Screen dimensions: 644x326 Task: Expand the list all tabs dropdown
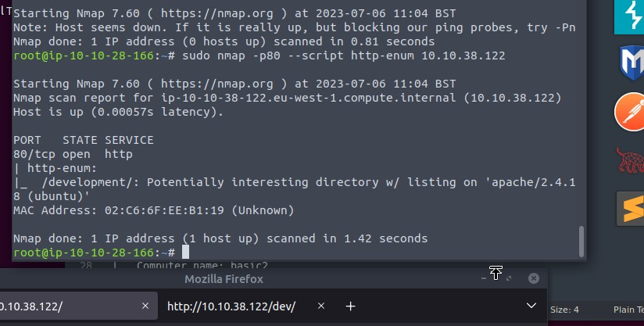(531, 306)
